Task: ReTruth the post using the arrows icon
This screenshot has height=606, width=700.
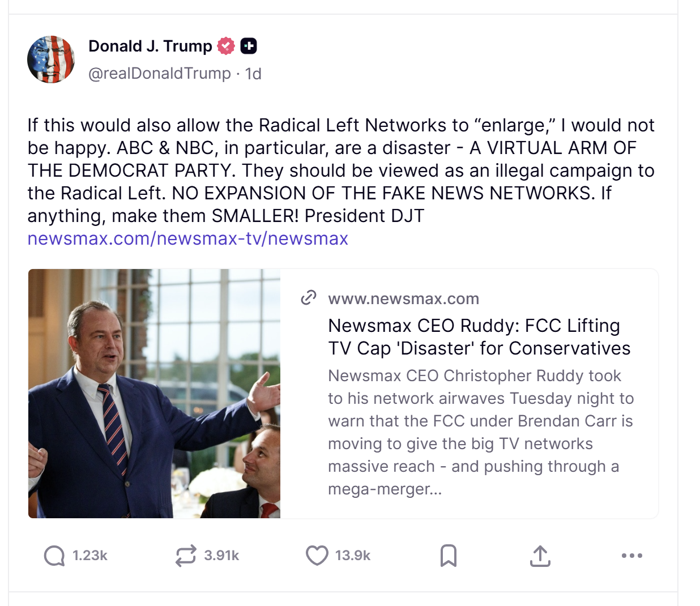Action: point(186,556)
